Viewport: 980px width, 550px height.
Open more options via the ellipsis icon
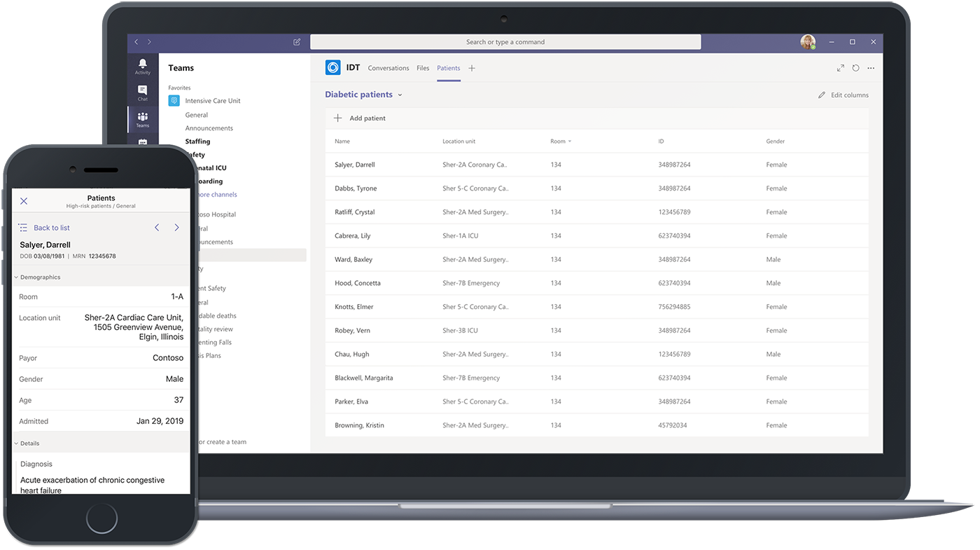click(x=871, y=68)
